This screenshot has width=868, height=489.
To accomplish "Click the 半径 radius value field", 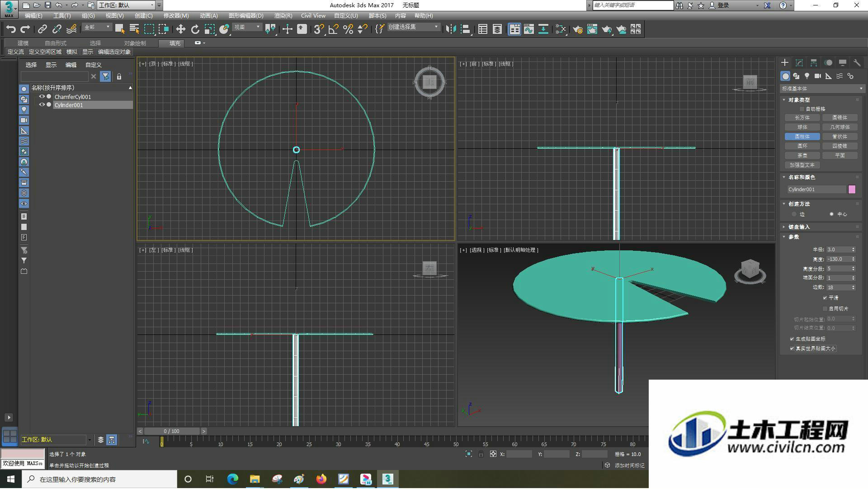I will pyautogui.click(x=838, y=249).
